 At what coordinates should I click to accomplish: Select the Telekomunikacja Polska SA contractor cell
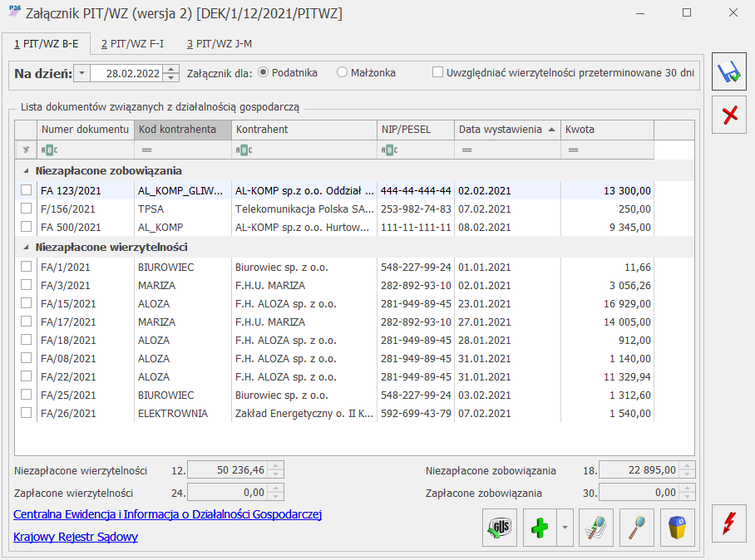click(304, 209)
